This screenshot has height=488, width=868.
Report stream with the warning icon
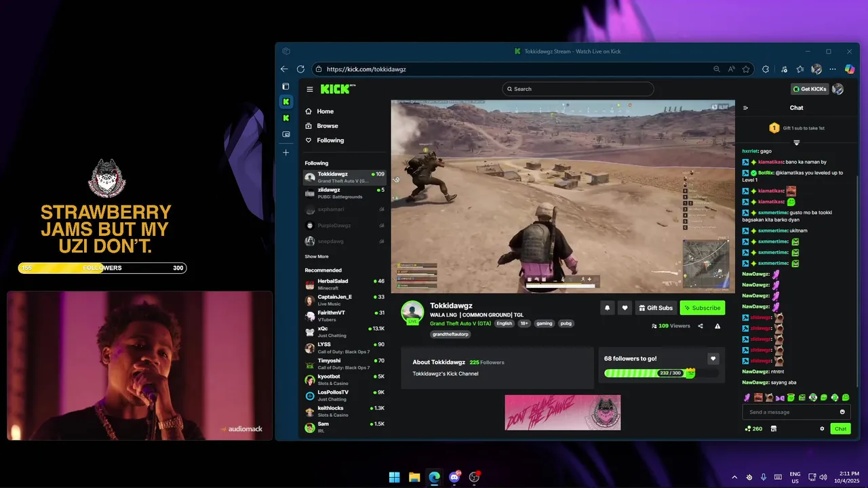point(717,326)
